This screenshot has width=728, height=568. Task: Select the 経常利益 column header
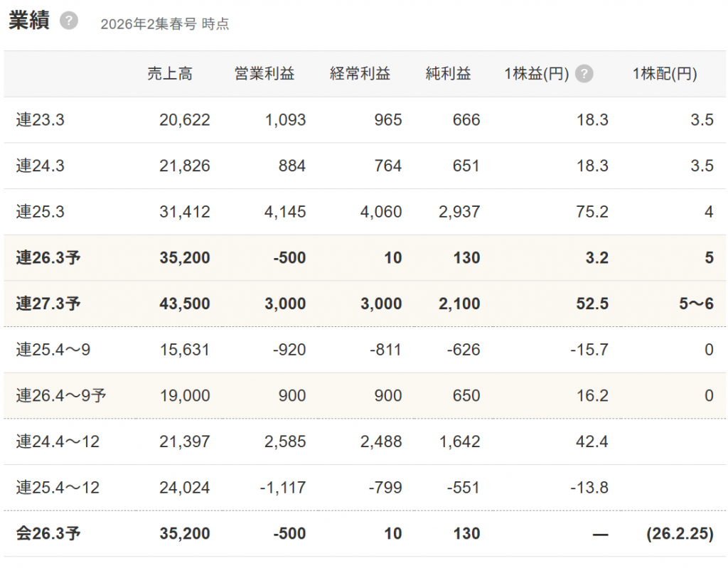[360, 74]
